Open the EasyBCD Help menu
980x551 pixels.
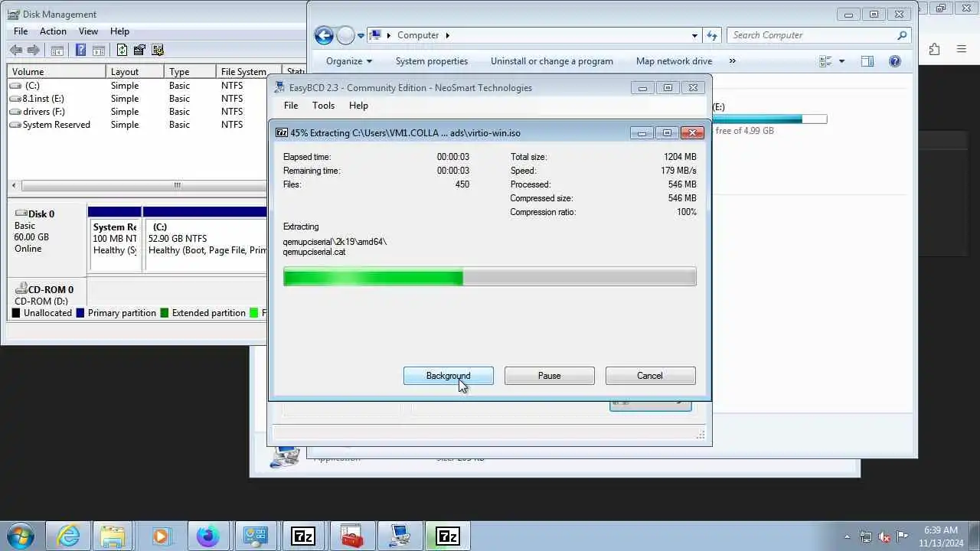click(x=358, y=106)
